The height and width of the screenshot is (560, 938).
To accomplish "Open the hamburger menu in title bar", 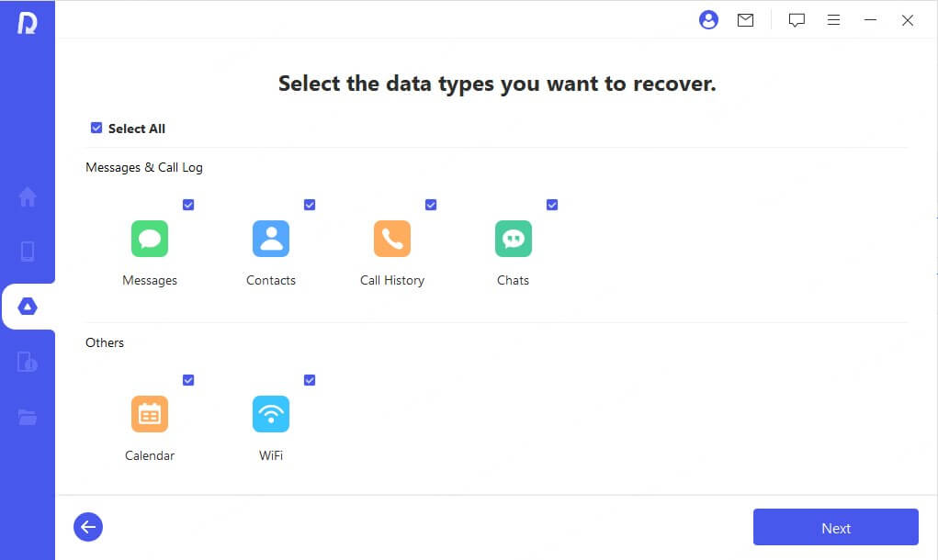I will tap(833, 20).
